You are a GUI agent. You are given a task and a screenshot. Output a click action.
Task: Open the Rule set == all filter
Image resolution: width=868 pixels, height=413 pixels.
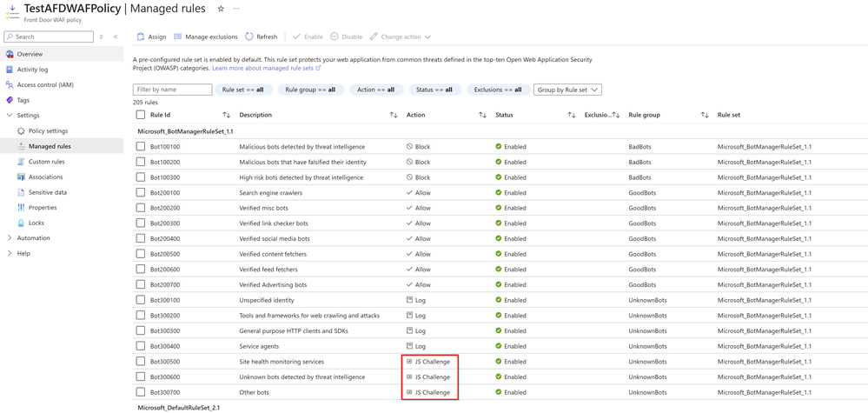point(243,90)
